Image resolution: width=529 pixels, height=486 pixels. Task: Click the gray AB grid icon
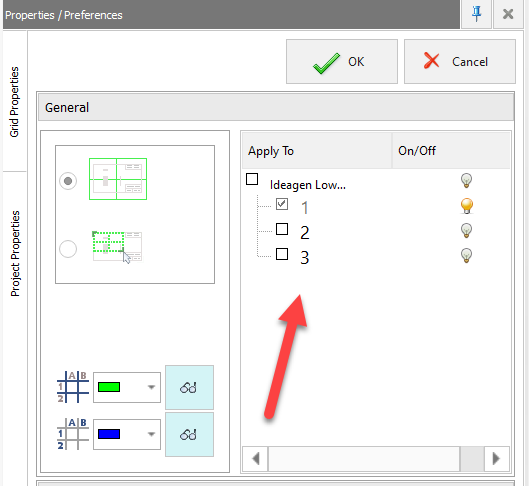pos(73,434)
